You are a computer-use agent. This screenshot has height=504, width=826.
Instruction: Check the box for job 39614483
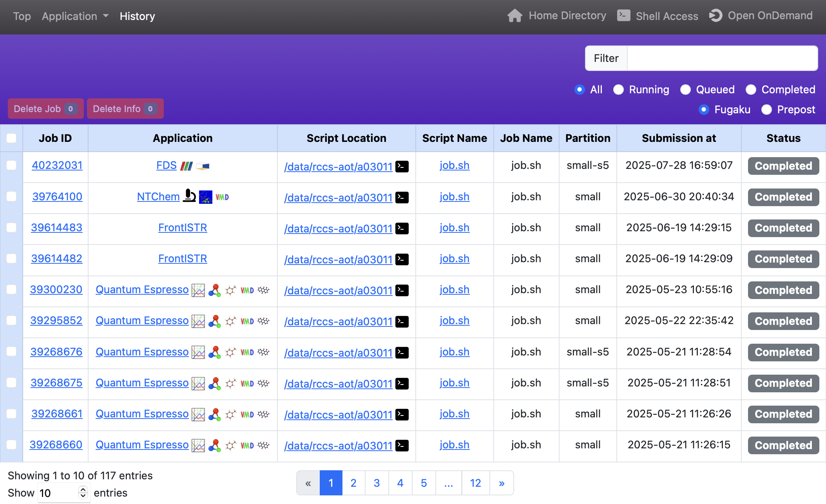click(x=11, y=227)
